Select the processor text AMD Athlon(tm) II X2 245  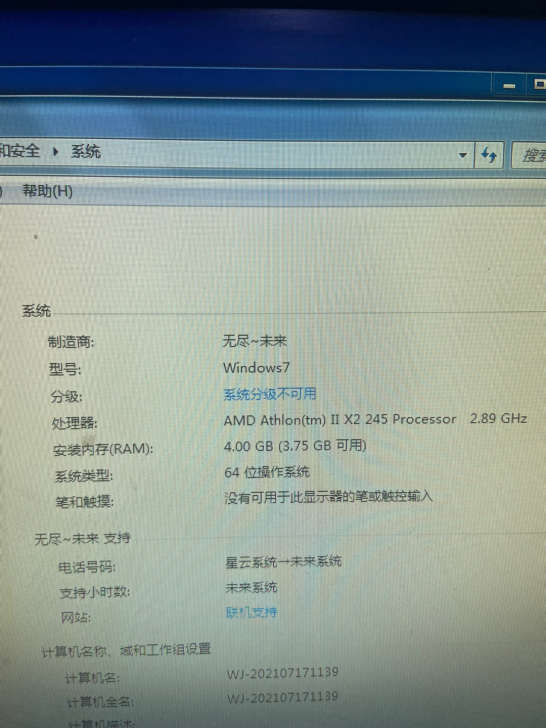coord(340,420)
